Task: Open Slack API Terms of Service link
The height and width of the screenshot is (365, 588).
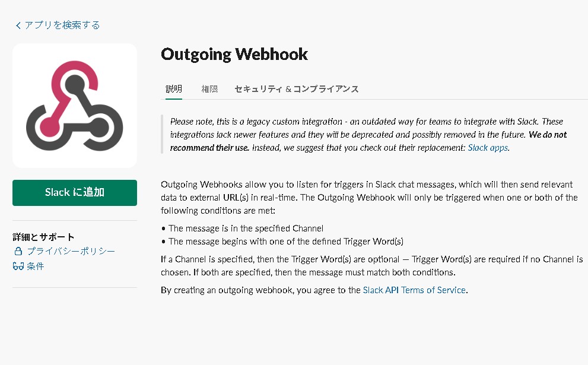Action: [x=414, y=290]
